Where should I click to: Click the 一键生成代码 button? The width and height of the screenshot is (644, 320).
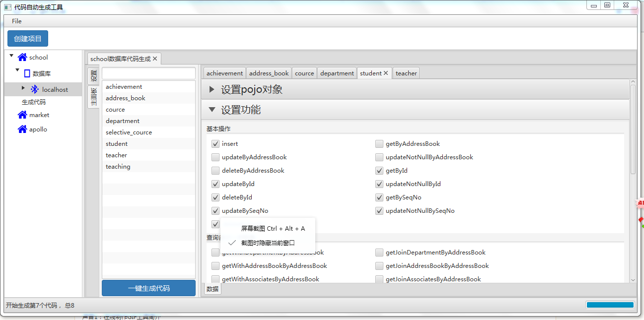148,288
